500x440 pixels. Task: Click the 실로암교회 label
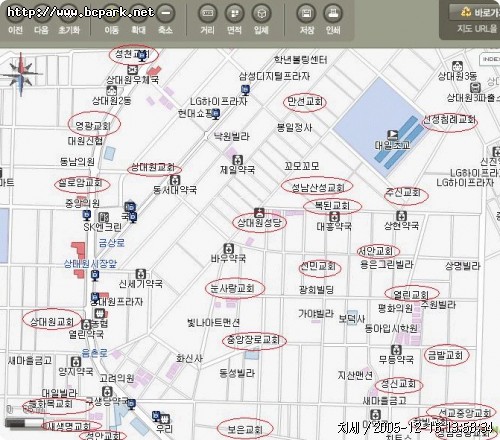point(80,183)
